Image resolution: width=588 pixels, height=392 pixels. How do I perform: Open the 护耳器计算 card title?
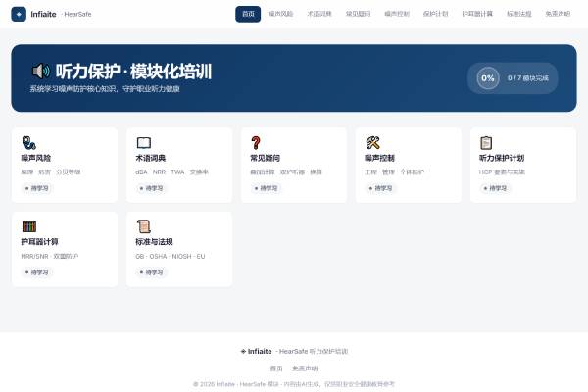click(40, 242)
